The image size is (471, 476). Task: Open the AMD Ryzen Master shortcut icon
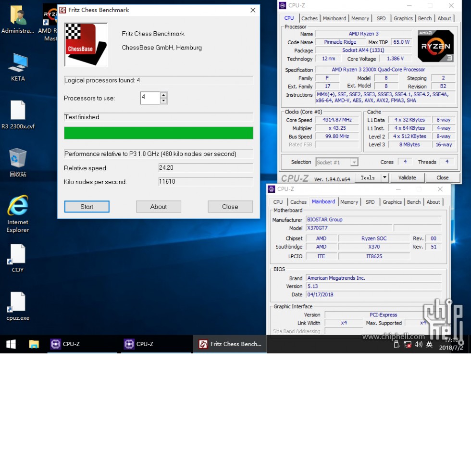(50, 14)
